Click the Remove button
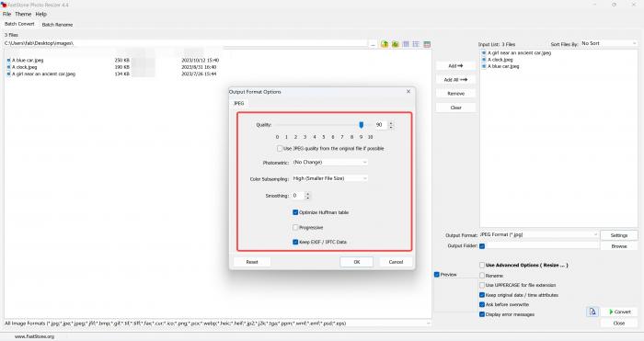The width and height of the screenshot is (644, 341). (456, 94)
